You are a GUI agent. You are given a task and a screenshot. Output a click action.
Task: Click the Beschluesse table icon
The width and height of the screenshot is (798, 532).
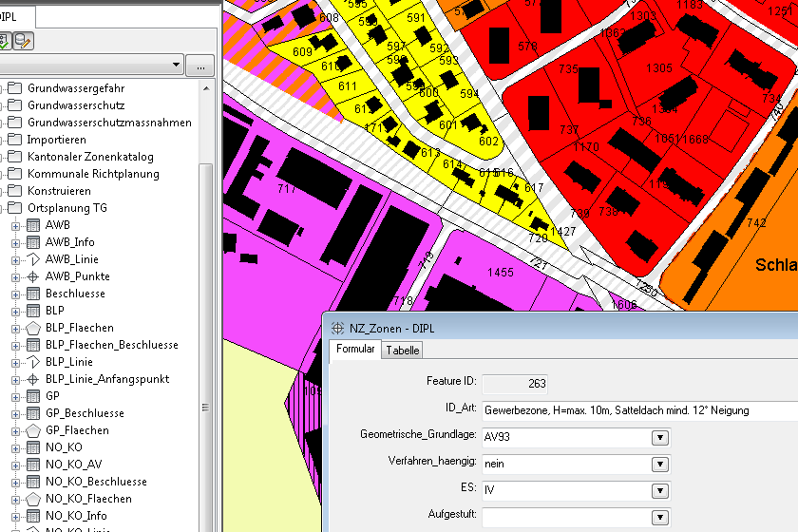pyautogui.click(x=32, y=294)
